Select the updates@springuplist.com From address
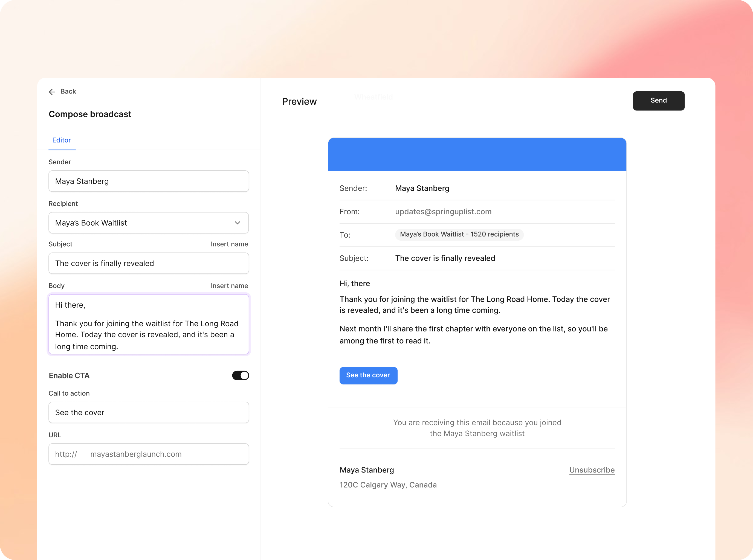Screen dimensions: 753x560 point(443,212)
